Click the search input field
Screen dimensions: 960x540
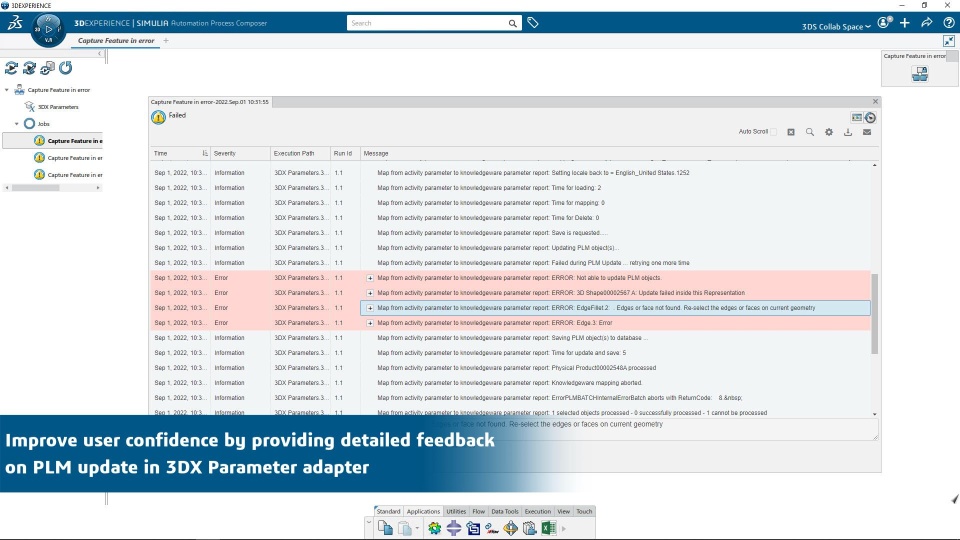427,23
